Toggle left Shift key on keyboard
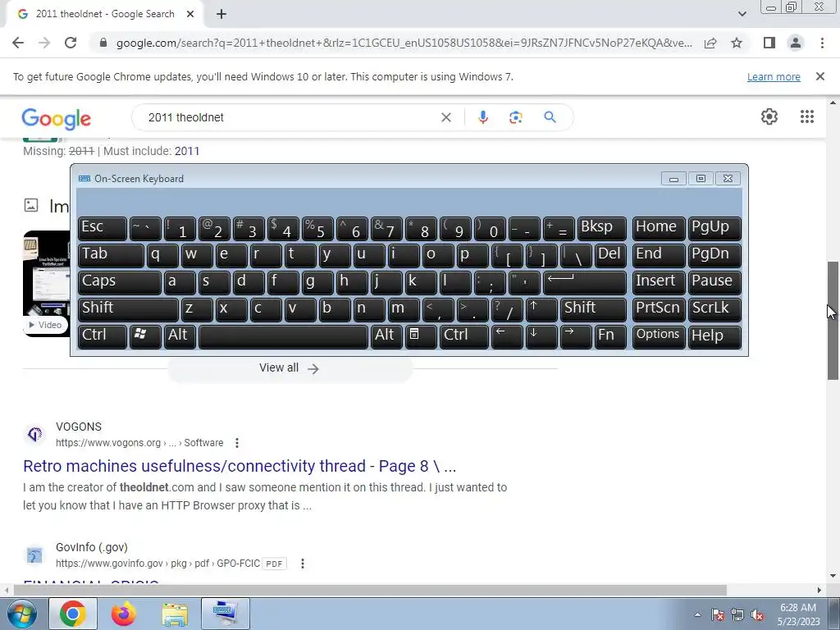This screenshot has width=840, height=630. point(128,309)
